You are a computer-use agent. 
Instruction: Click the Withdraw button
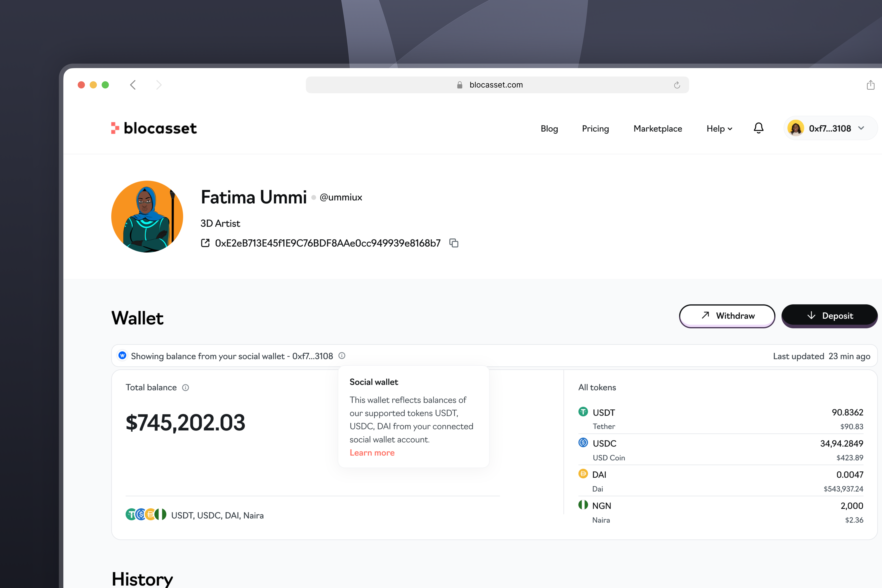727,316
